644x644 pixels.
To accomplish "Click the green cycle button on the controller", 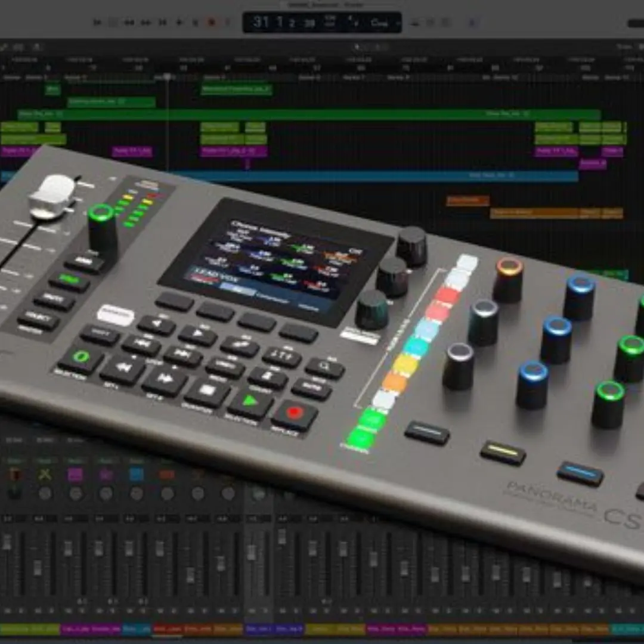I will [x=81, y=357].
